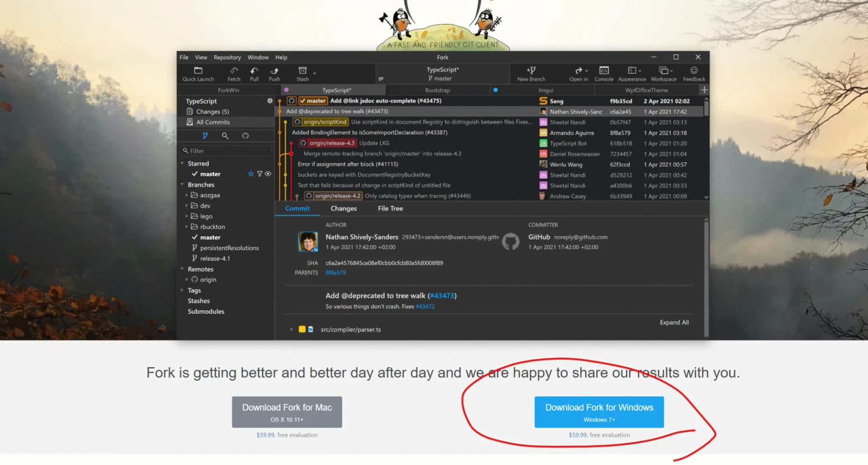The image size is (868, 465).
Task: Add a new repository tab
Action: click(704, 90)
